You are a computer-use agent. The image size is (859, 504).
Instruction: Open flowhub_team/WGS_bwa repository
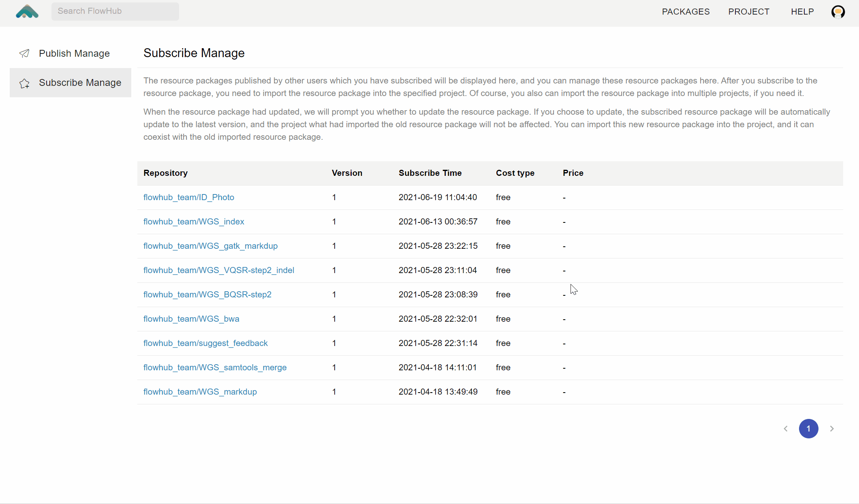coord(191,319)
